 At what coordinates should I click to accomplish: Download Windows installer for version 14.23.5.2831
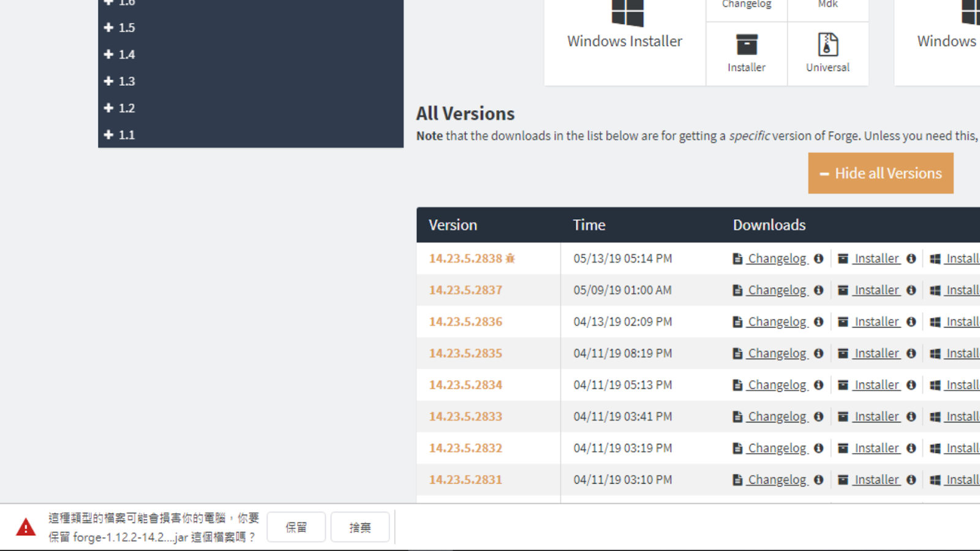coord(955,480)
